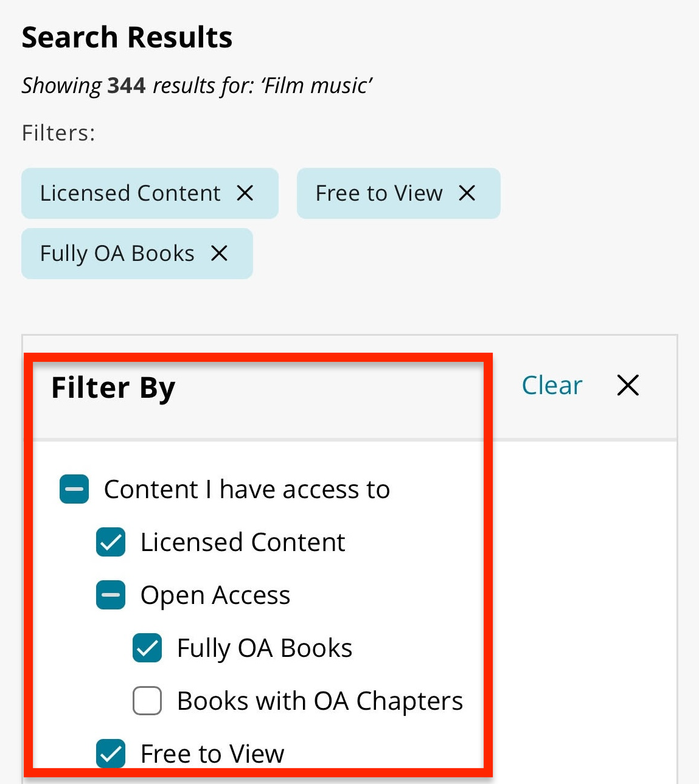Uncheck the Fully OA Books checkbox
The height and width of the screenshot is (784, 699).
pyautogui.click(x=147, y=648)
